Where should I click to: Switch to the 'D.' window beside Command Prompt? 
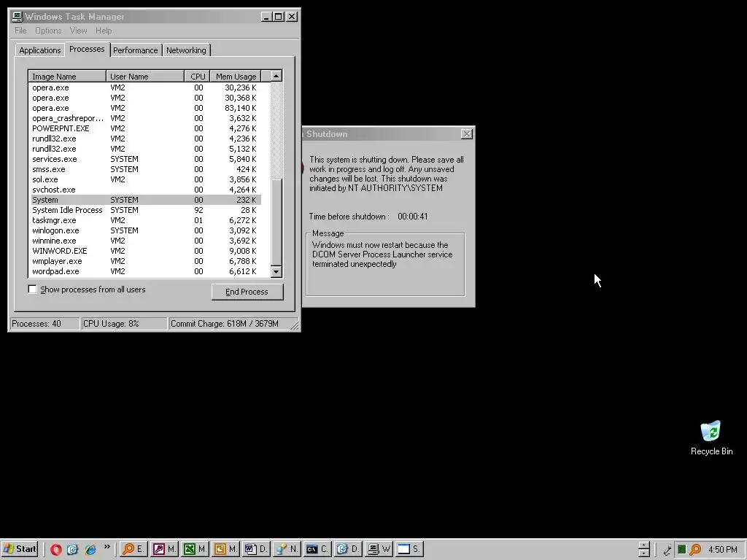click(347, 549)
